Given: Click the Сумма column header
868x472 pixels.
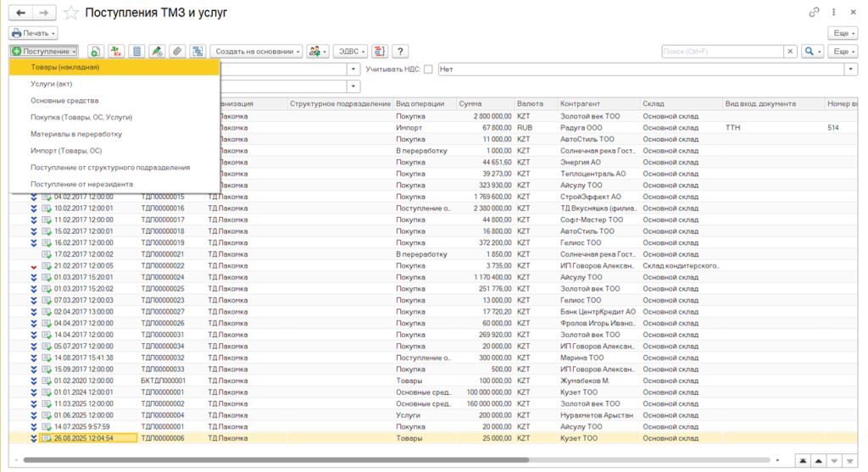Looking at the screenshot, I should click(x=484, y=103).
